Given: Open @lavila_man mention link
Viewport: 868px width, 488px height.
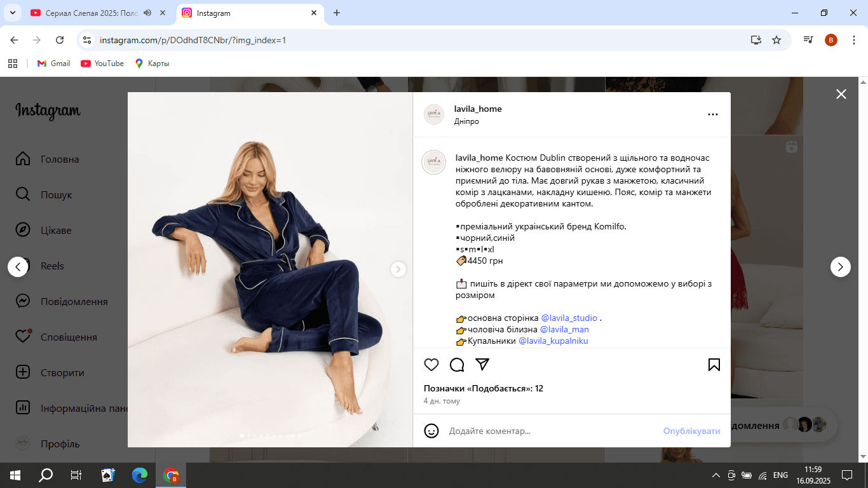Looking at the screenshot, I should coord(564,329).
